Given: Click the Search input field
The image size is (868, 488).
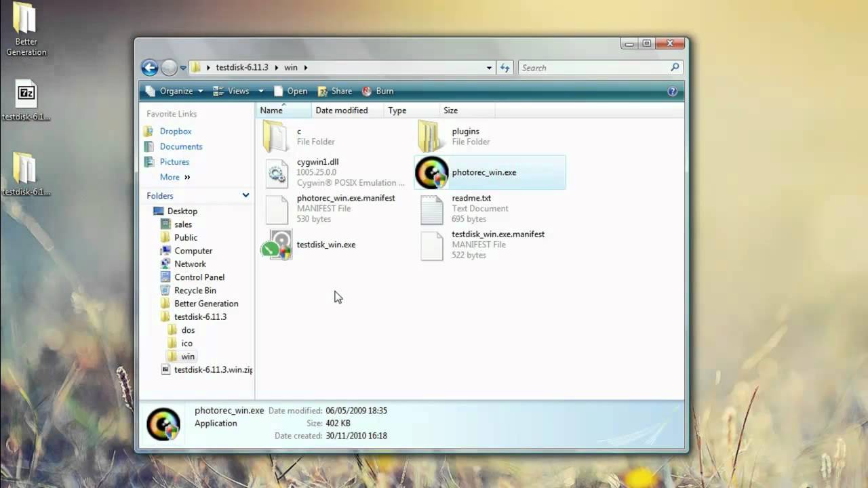Looking at the screenshot, I should pyautogui.click(x=593, y=67).
